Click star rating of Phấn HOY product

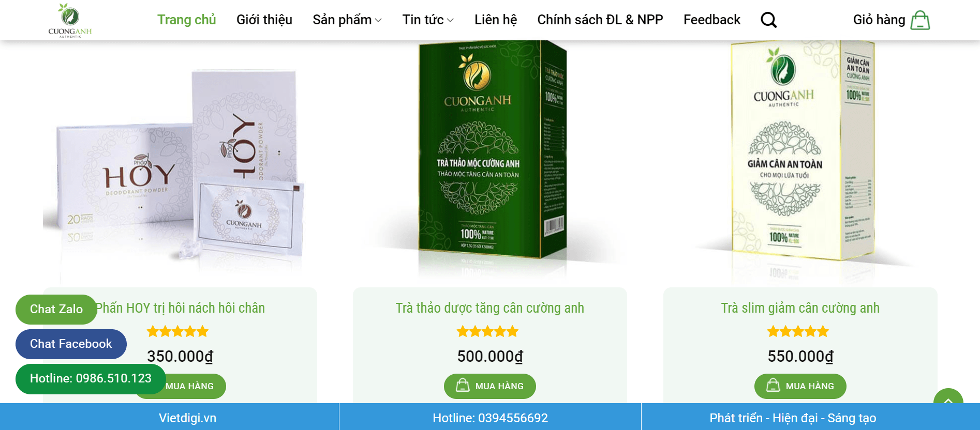pos(177,331)
